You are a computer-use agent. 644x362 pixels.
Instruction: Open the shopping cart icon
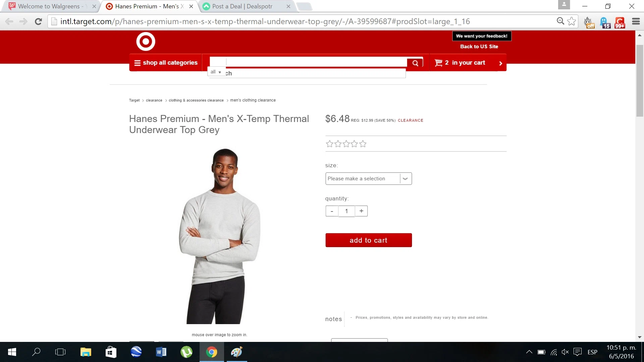click(x=438, y=63)
